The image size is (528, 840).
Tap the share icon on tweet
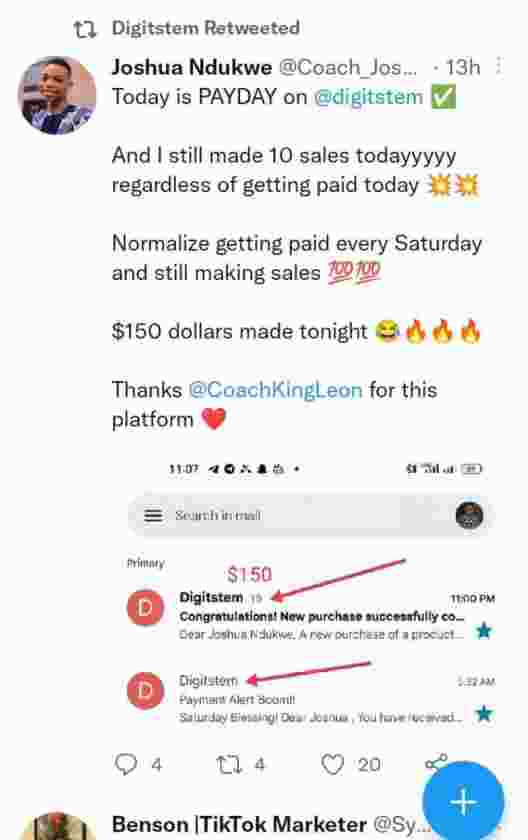(x=436, y=762)
